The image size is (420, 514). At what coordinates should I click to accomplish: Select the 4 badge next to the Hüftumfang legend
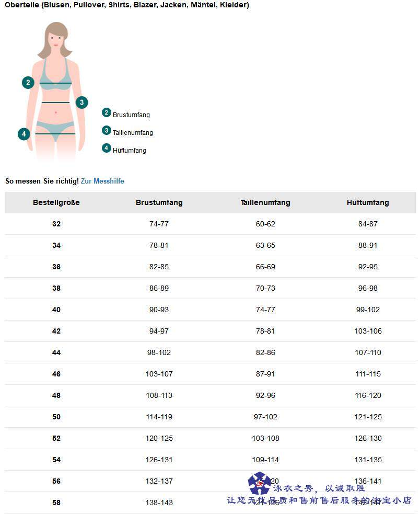tap(107, 149)
